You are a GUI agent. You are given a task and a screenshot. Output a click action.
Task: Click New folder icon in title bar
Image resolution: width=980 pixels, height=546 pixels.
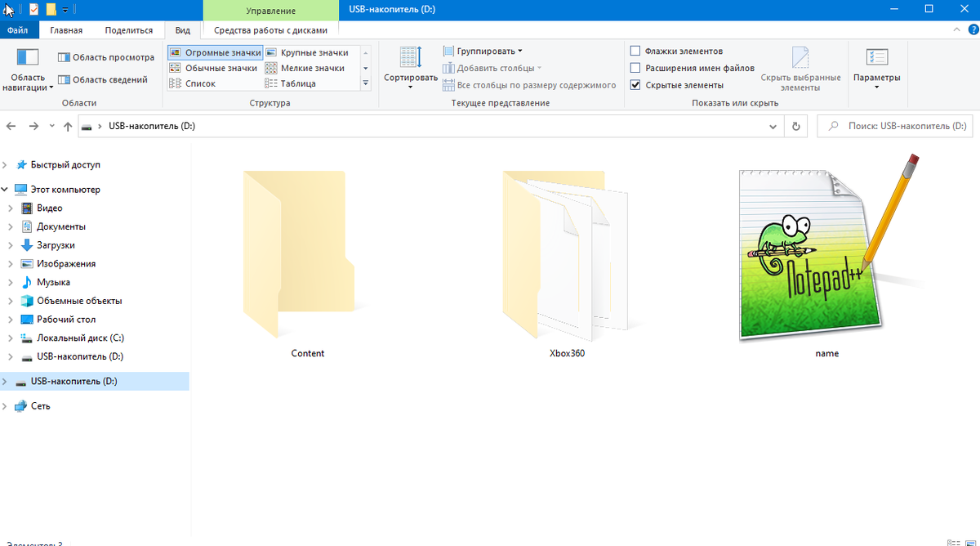point(51,10)
